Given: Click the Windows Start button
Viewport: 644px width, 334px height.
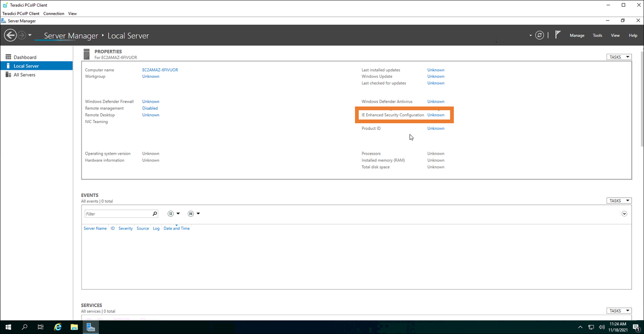Looking at the screenshot, I should tap(8, 327).
